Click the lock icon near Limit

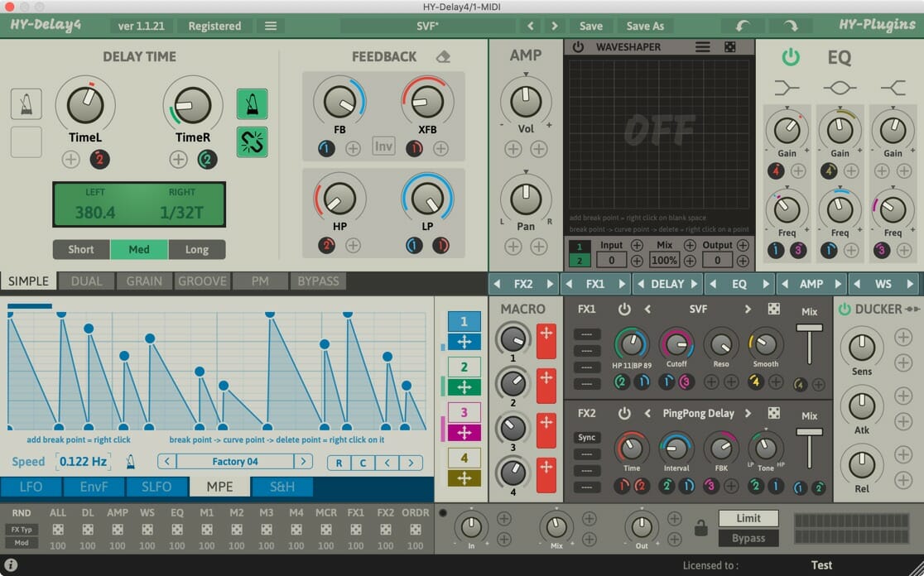coord(700,528)
